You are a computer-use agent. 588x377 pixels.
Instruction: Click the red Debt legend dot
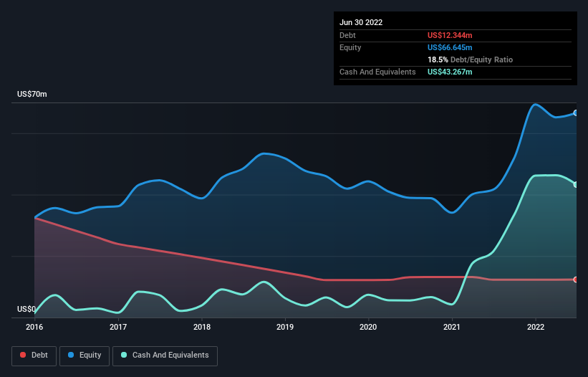pyautogui.click(x=23, y=355)
